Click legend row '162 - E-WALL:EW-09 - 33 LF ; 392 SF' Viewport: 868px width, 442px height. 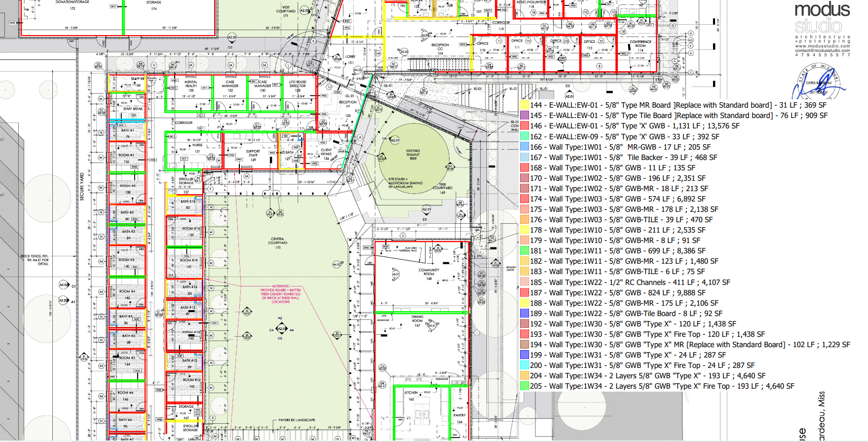(620, 136)
